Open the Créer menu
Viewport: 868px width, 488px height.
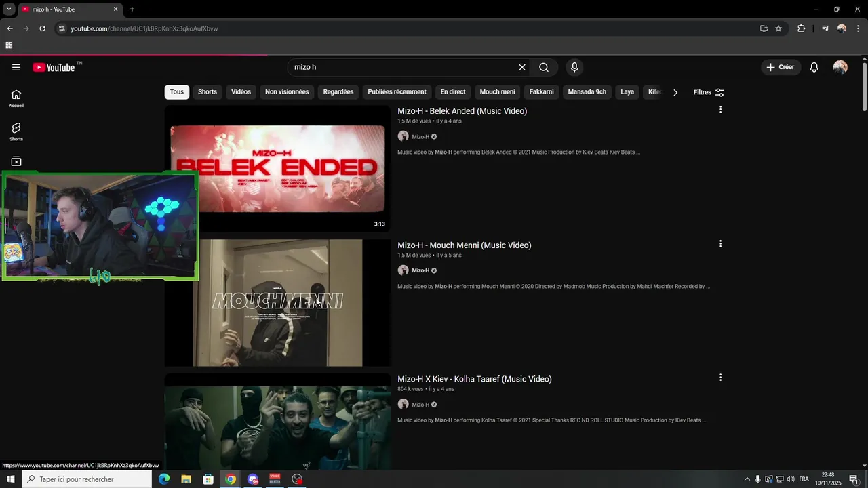point(781,67)
